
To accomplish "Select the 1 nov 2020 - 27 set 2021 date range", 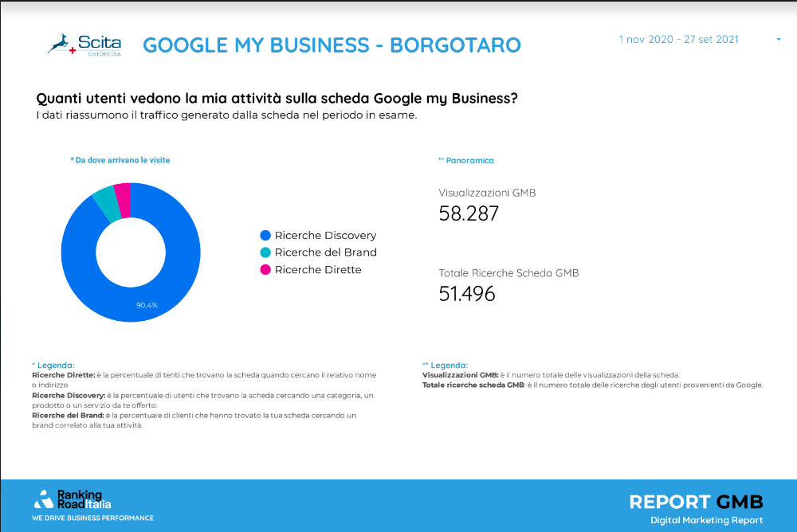I will point(678,40).
